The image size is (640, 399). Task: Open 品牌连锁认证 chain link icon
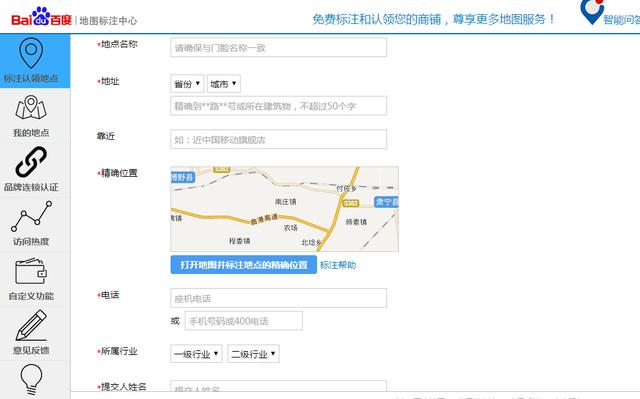coord(31,162)
